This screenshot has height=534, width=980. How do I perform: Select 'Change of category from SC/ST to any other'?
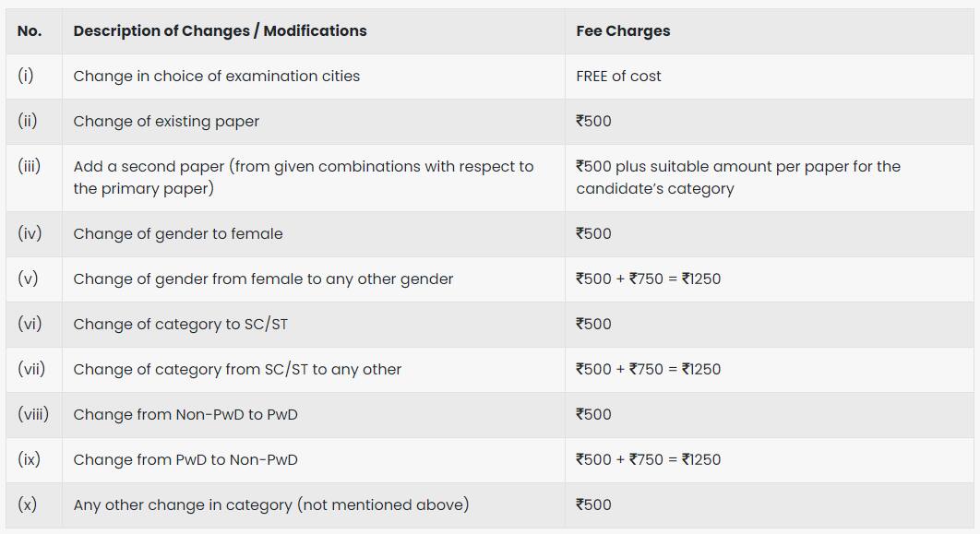click(x=237, y=369)
